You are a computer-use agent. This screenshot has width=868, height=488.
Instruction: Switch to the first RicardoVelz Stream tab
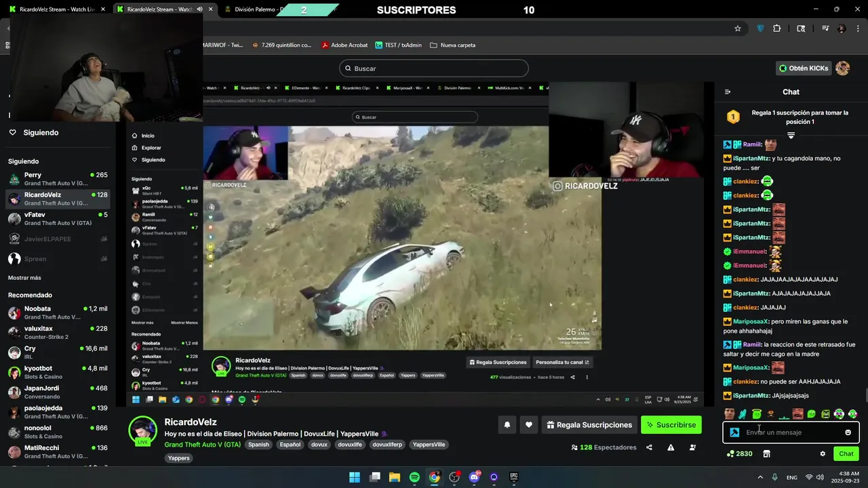pyautogui.click(x=57, y=9)
